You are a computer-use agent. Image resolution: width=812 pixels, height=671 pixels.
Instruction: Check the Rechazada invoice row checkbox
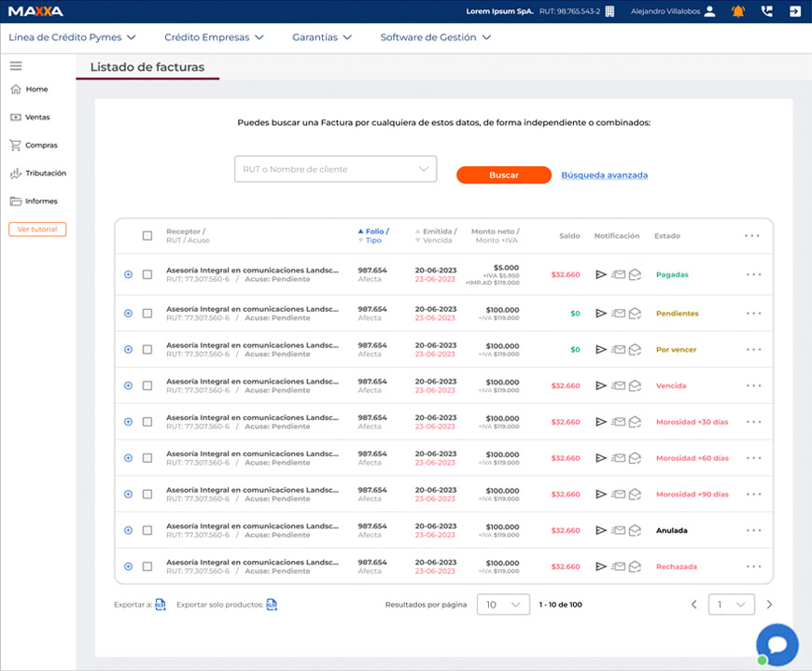pos(147,566)
